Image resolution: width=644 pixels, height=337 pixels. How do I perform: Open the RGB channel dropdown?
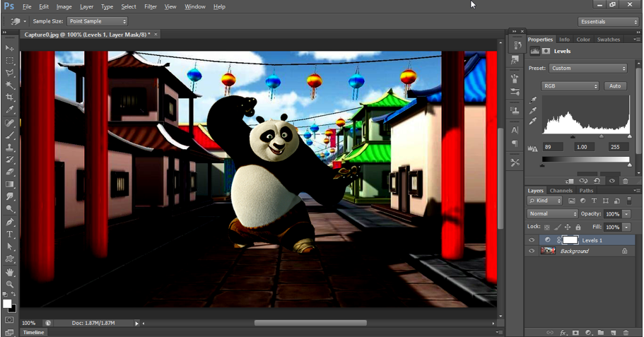570,85
